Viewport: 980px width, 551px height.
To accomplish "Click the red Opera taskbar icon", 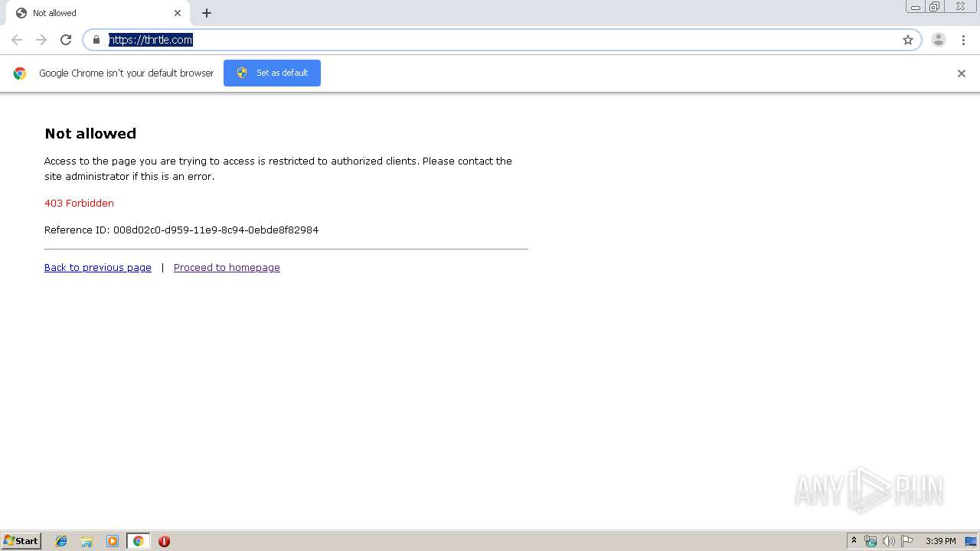I will [x=164, y=541].
